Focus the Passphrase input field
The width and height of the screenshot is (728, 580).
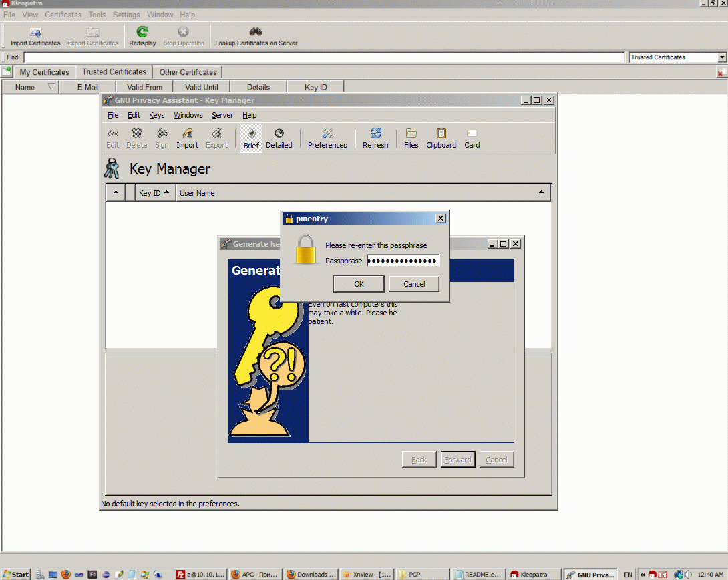pos(403,261)
